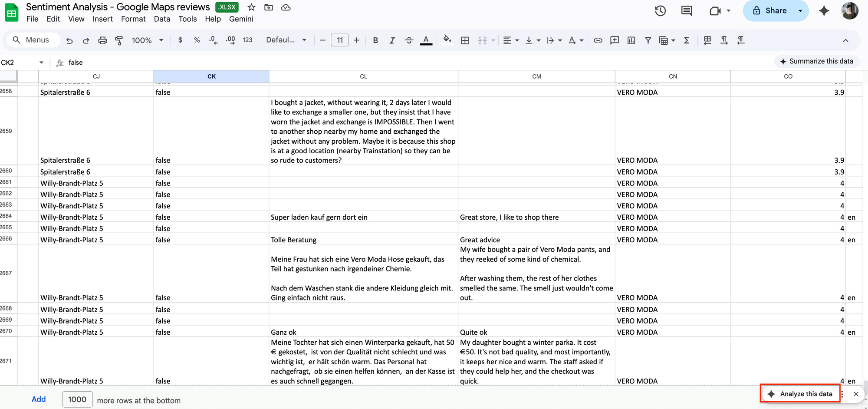Click the redo arrow icon
Screen dimensions: 868x409
86,40
